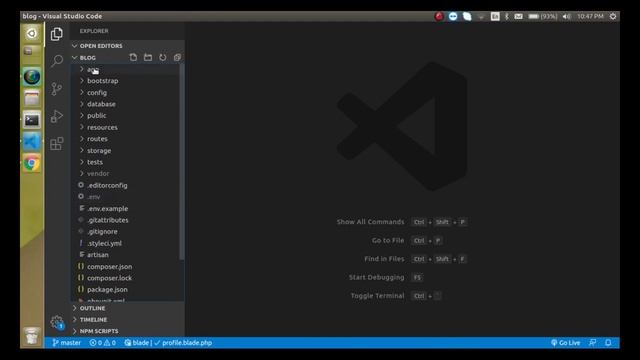
Task: Open the battery indicator in top bar
Action: (542, 16)
